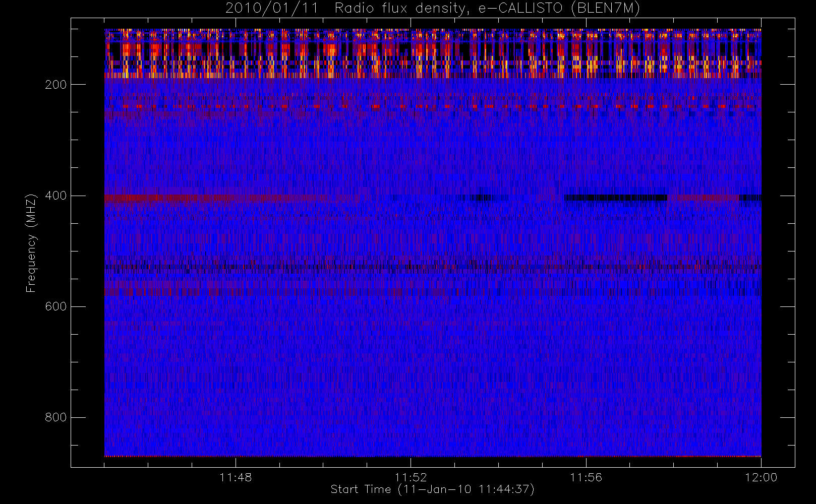Click the 11:56 time tick label
The width and height of the screenshot is (816, 504).
(586, 477)
